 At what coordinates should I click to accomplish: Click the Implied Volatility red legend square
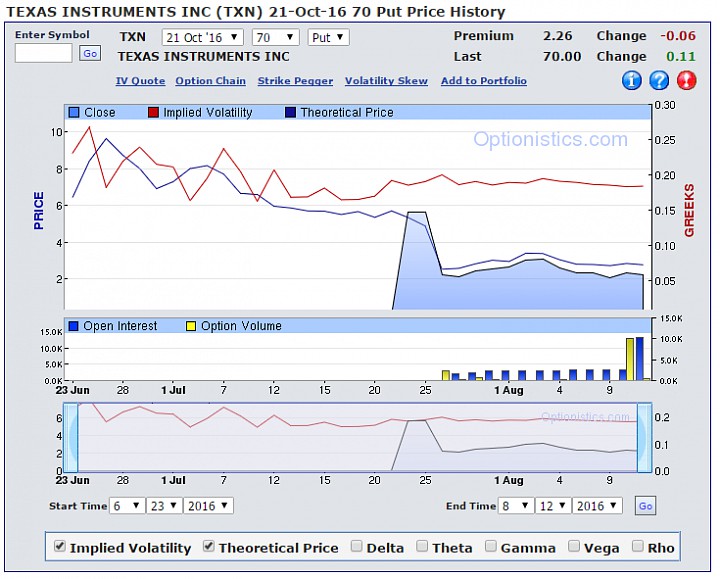tap(153, 112)
